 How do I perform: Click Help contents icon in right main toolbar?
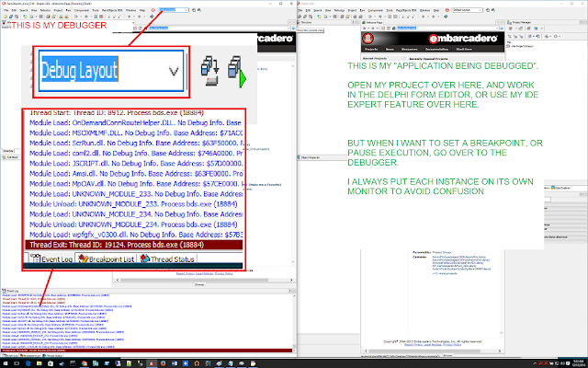coord(446,17)
